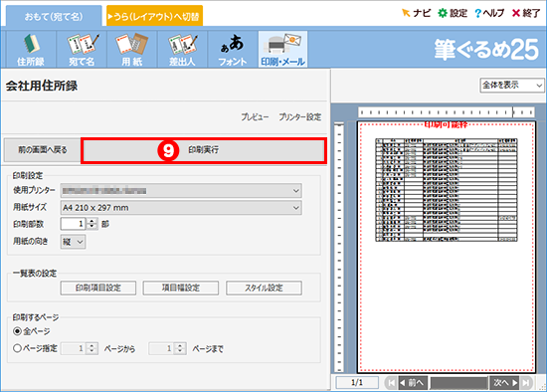Open the 全体を表示 zoom dropdown

[x=512, y=86]
